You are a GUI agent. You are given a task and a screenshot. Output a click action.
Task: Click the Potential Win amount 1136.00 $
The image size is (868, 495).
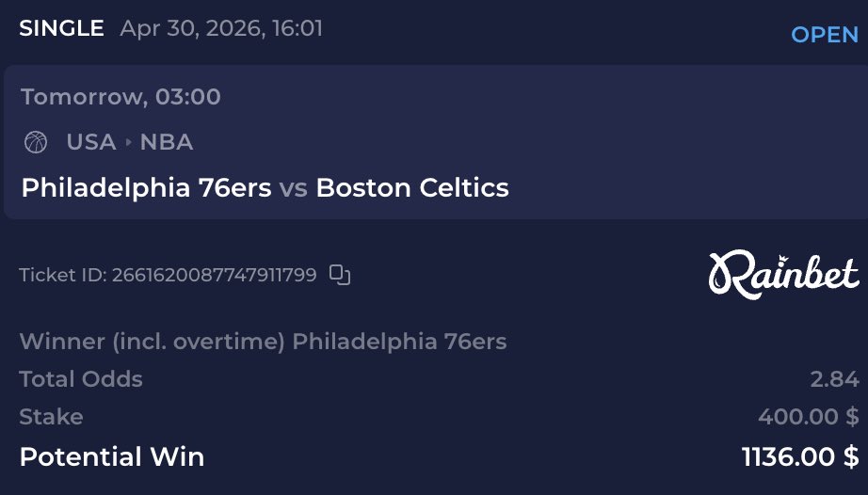tap(800, 456)
